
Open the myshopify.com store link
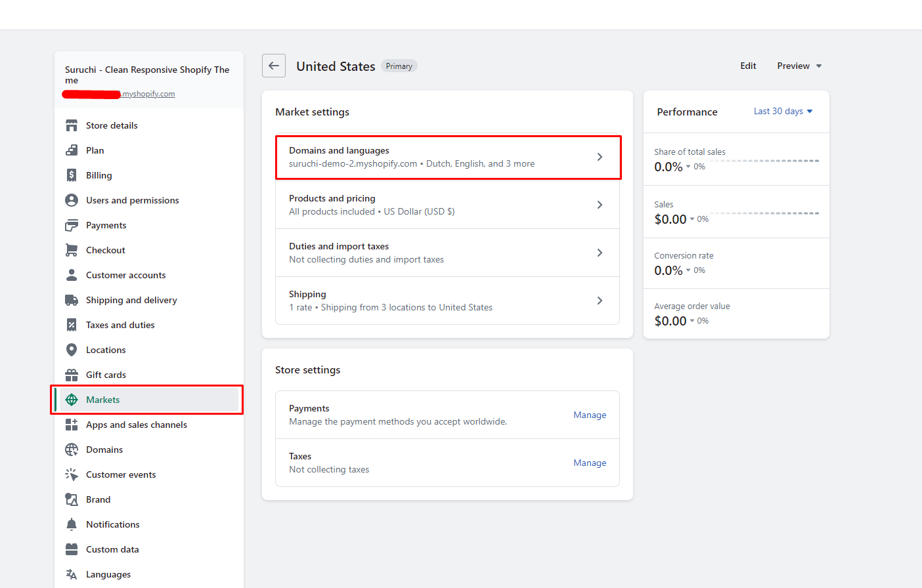click(148, 94)
